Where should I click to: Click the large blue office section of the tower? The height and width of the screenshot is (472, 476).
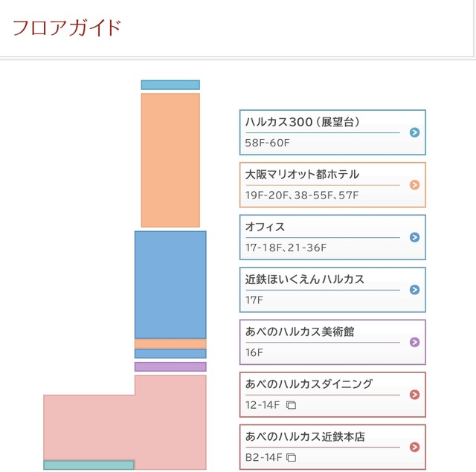coord(170,285)
